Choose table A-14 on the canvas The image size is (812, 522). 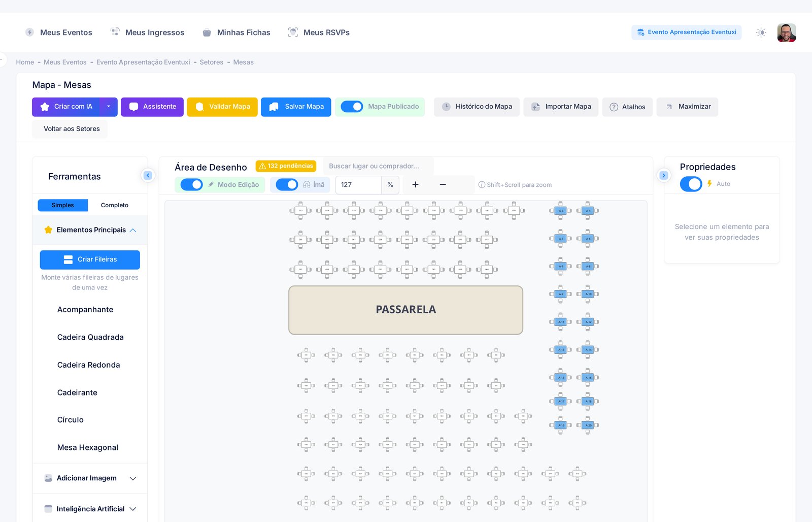[588, 350]
